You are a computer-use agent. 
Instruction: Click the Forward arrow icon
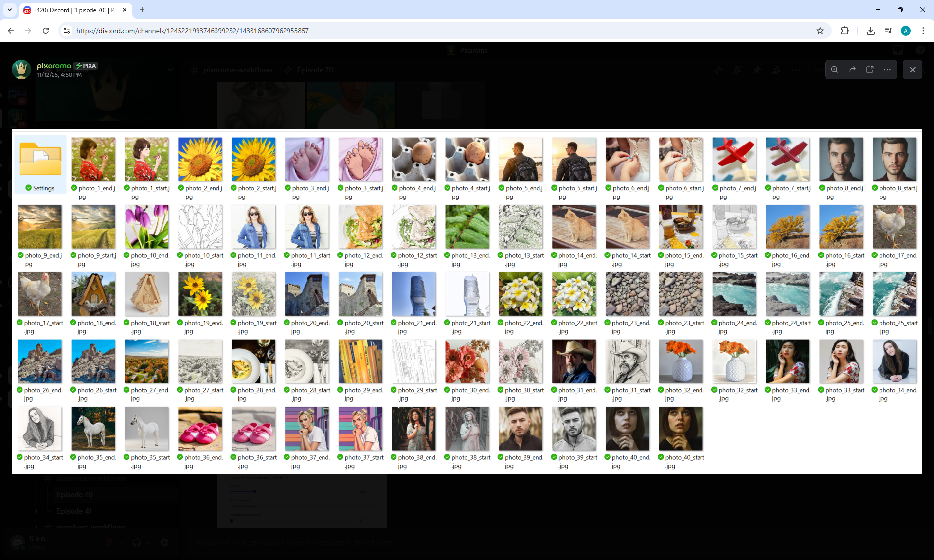click(852, 70)
